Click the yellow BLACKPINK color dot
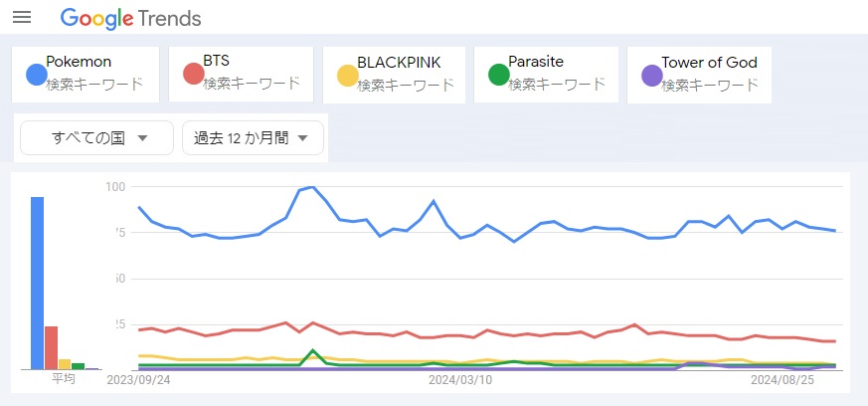Image resolution: width=868 pixels, height=406 pixels. coord(347,75)
